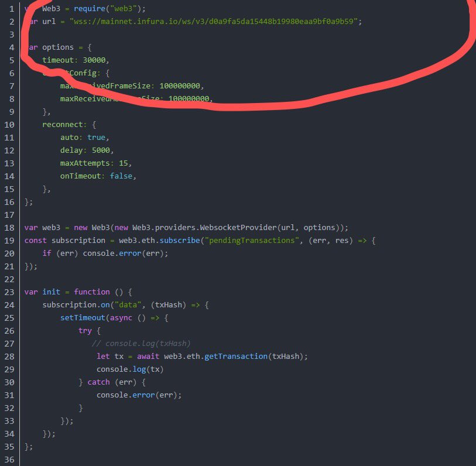Click "console.error(err);" on line 31

click(x=139, y=395)
